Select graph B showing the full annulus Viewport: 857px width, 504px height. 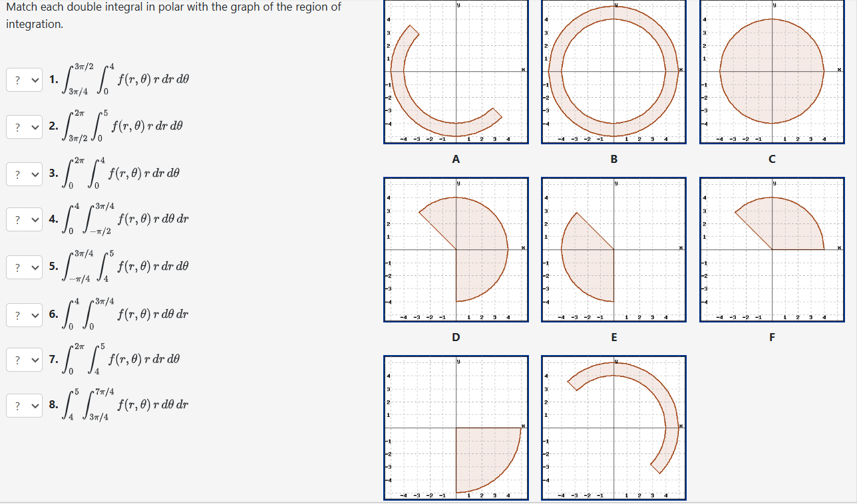coord(613,73)
